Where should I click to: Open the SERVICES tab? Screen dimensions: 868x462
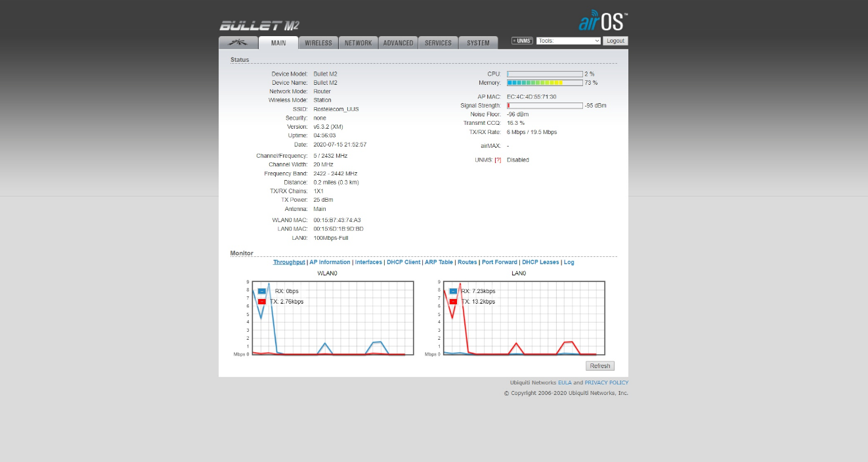[438, 43]
